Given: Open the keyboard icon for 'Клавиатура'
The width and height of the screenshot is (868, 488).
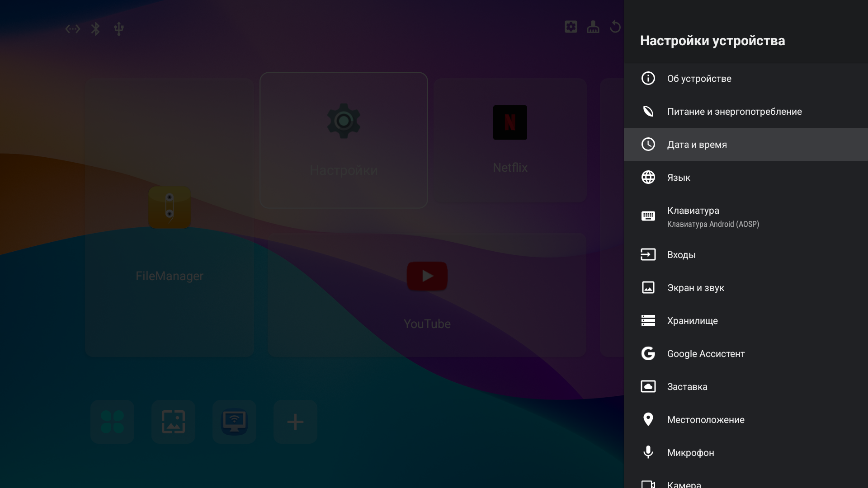Looking at the screenshot, I should point(648,216).
